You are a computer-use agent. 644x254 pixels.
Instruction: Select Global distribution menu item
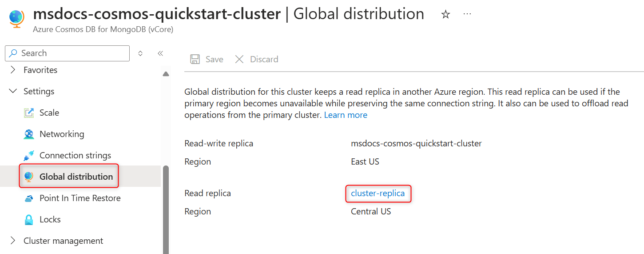[x=76, y=177]
